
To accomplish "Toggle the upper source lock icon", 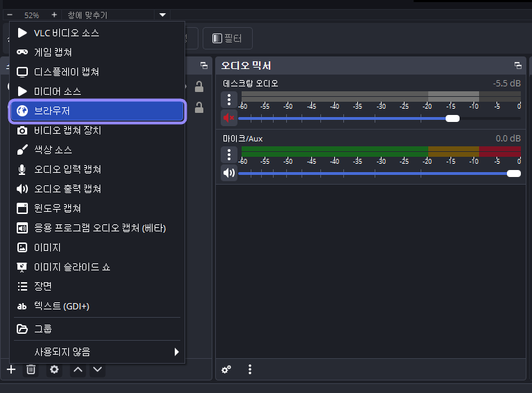I will [x=199, y=87].
